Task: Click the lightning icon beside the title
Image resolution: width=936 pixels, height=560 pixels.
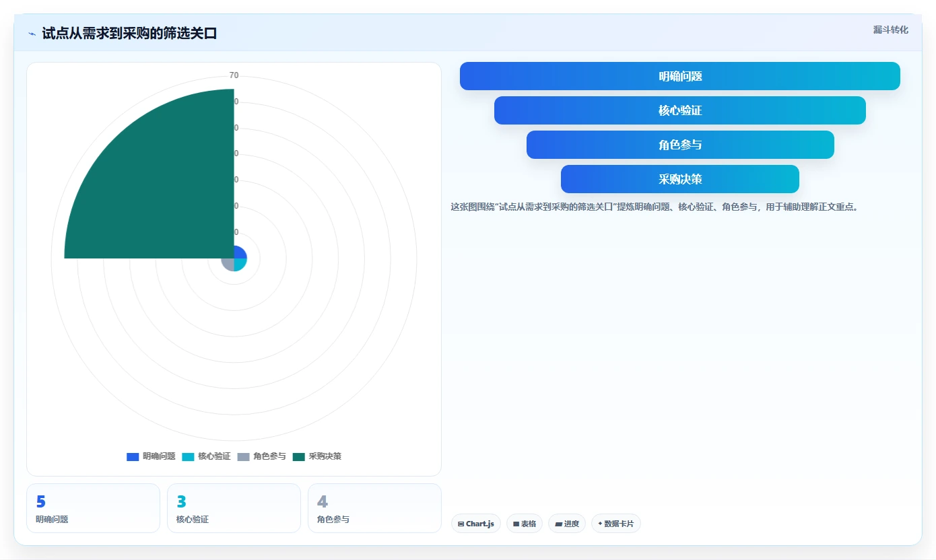Action: [x=32, y=34]
